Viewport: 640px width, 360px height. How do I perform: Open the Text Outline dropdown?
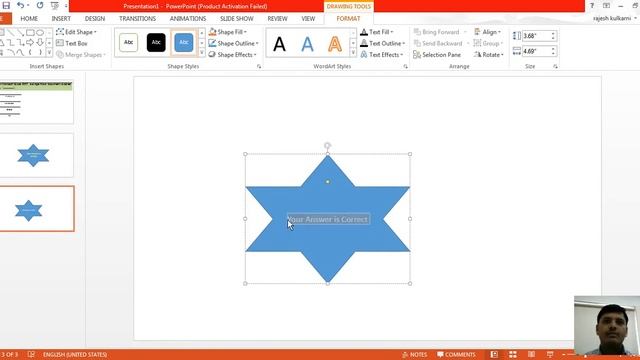pos(382,43)
